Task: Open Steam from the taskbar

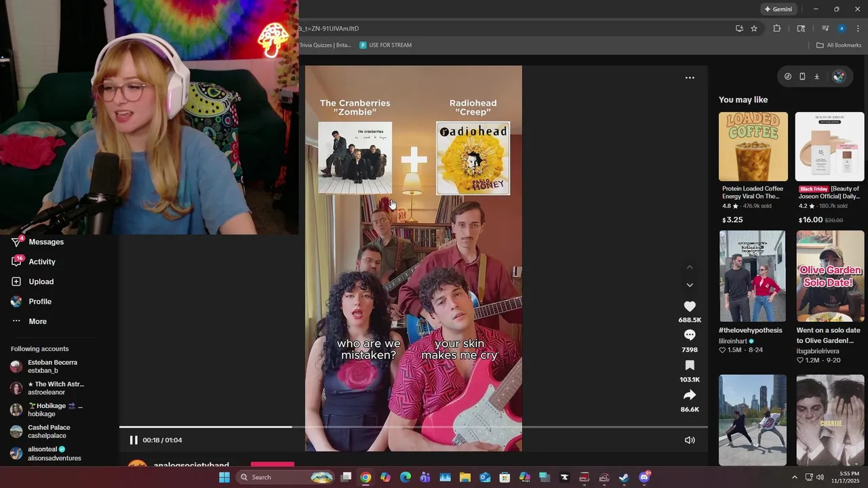Action: click(x=624, y=477)
